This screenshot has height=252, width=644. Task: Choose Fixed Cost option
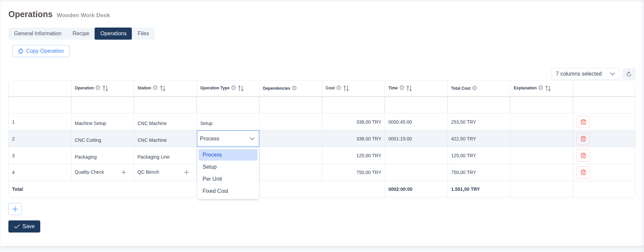tap(228, 191)
